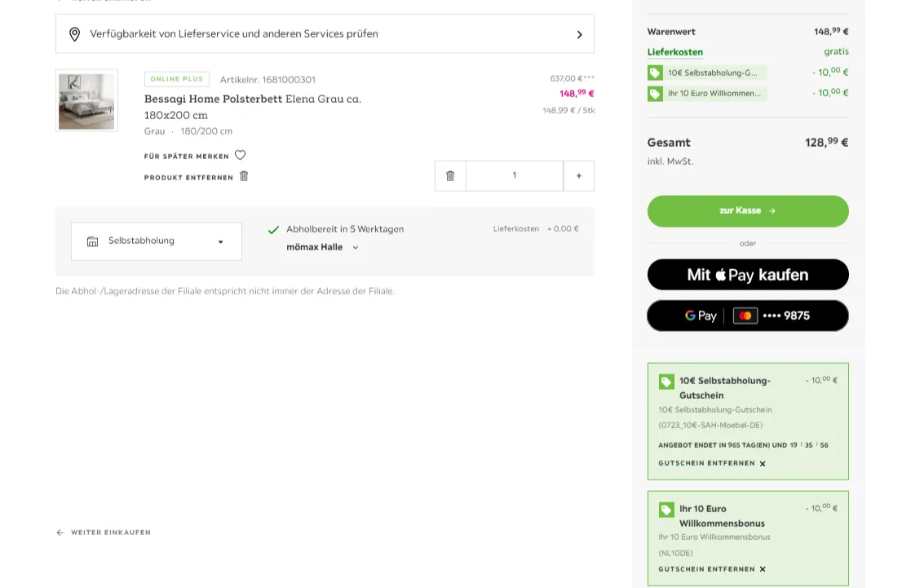Click green checkmark beside Abholbereit

pos(273,230)
